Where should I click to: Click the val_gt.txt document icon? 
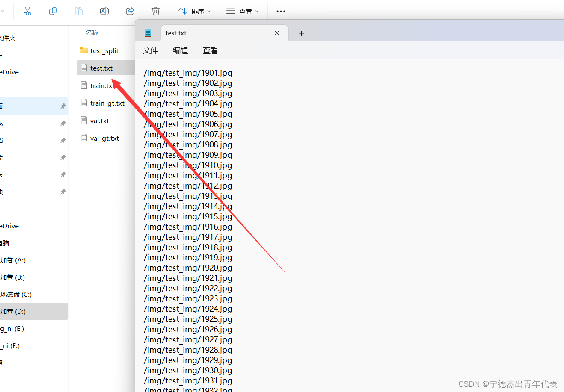84,138
